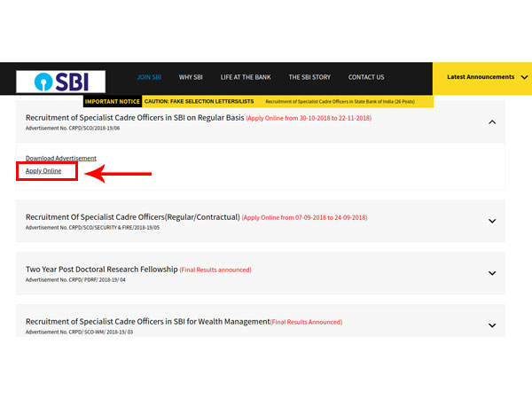This screenshot has height=399, width=532.
Task: Click the Apply Online link
Action: (43, 171)
